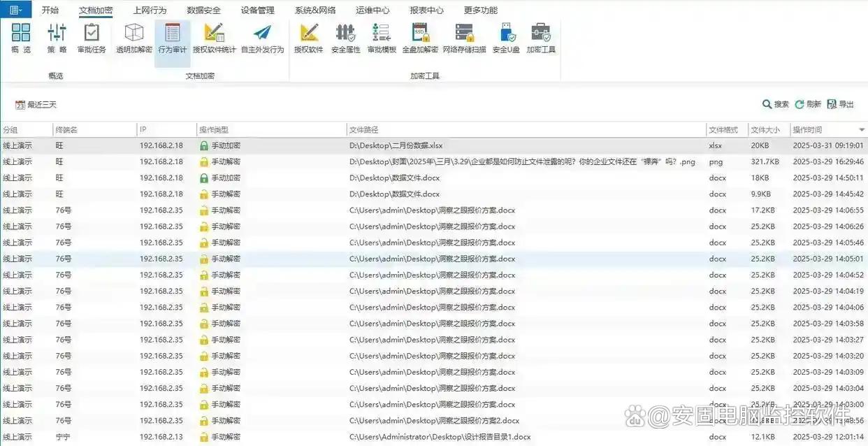Click the green lock icon for 手动加密
The height and width of the screenshot is (446, 868).
[x=204, y=145]
